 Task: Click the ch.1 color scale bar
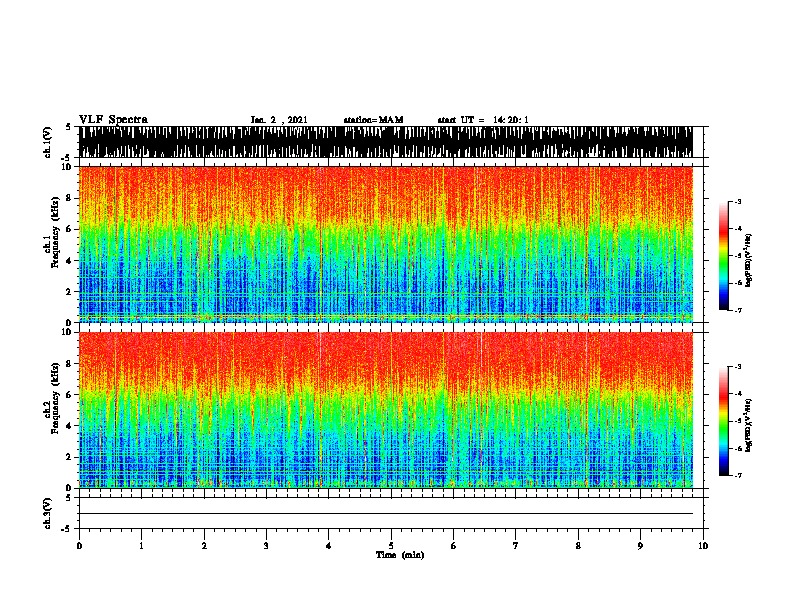724,256
